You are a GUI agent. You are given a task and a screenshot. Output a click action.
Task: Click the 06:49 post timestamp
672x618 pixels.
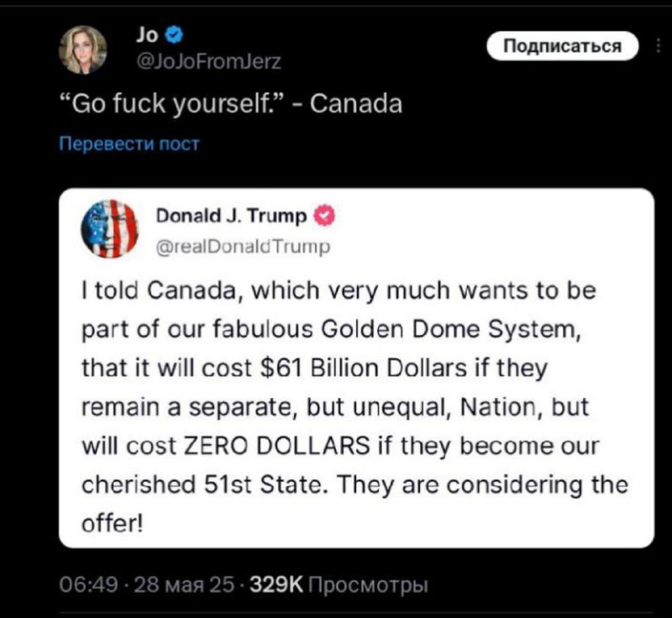click(x=89, y=584)
